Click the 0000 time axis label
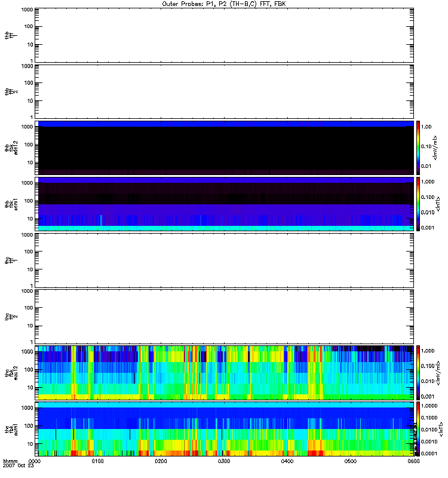The width and height of the screenshot is (448, 478). (x=35, y=461)
